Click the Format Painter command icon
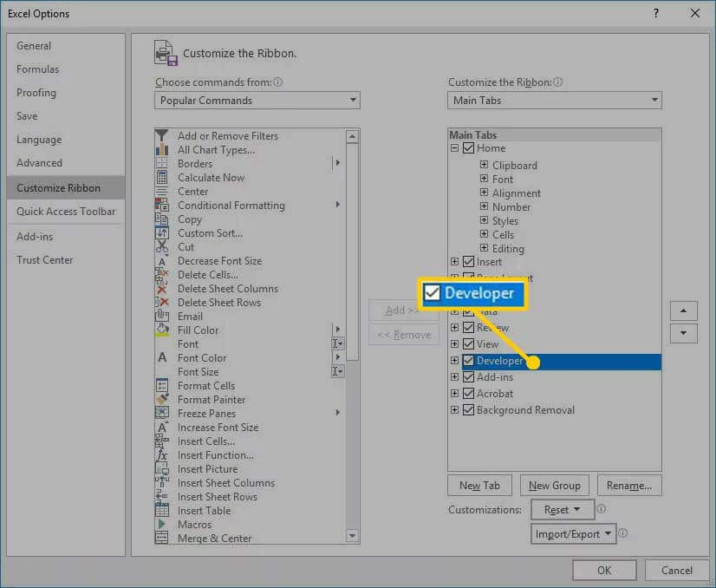Image resolution: width=716 pixels, height=588 pixels. tap(162, 400)
